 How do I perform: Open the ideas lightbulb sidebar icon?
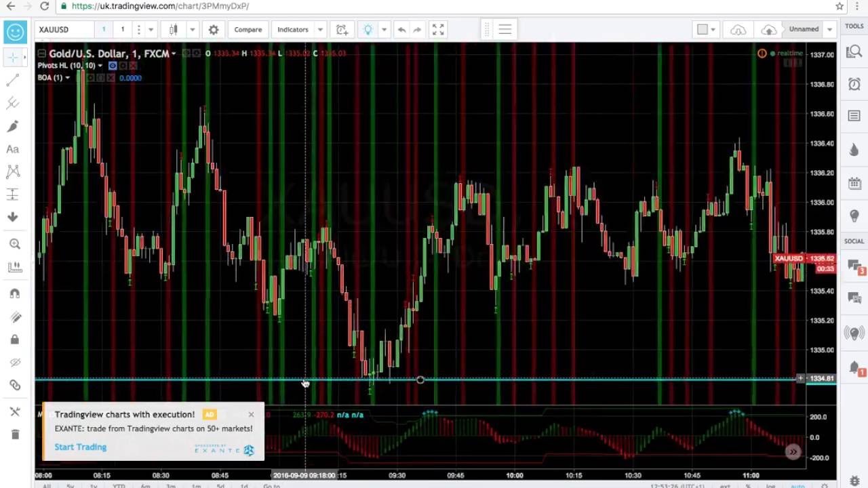[x=854, y=216]
